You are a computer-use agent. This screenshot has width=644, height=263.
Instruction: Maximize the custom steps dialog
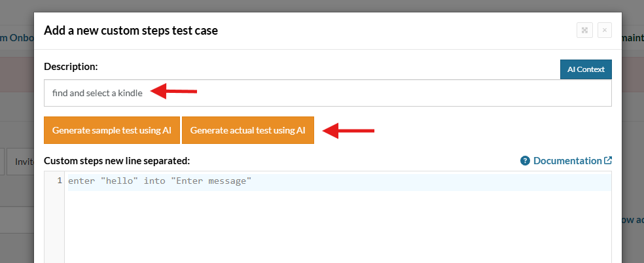(584, 30)
